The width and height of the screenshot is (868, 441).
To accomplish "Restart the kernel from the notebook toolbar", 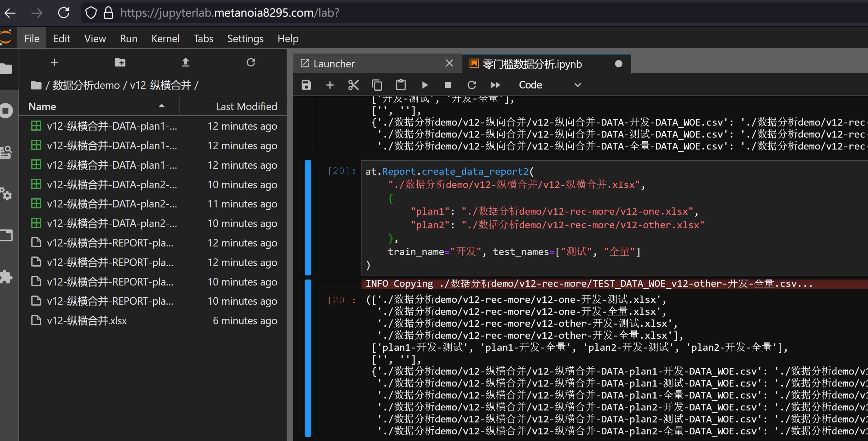I will 472,85.
